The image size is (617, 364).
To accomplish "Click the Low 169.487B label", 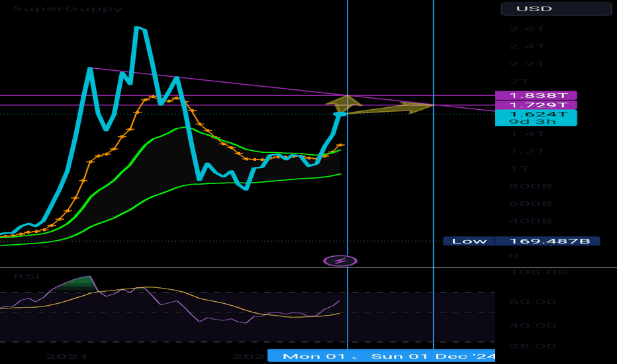I will (x=522, y=241).
